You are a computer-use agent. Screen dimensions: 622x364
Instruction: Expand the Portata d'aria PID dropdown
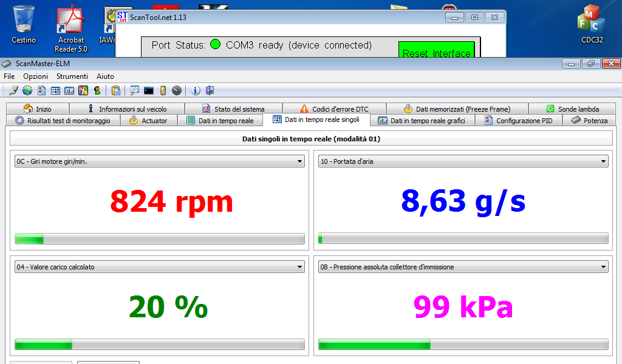603,161
